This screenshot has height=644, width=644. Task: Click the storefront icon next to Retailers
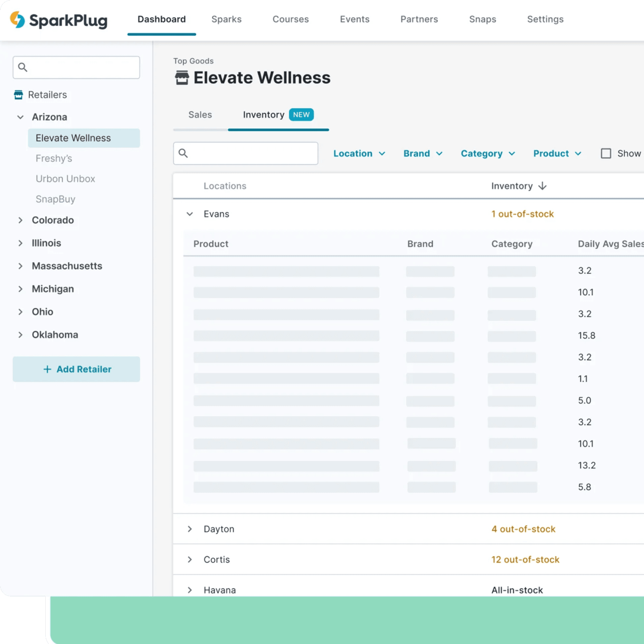(x=18, y=95)
